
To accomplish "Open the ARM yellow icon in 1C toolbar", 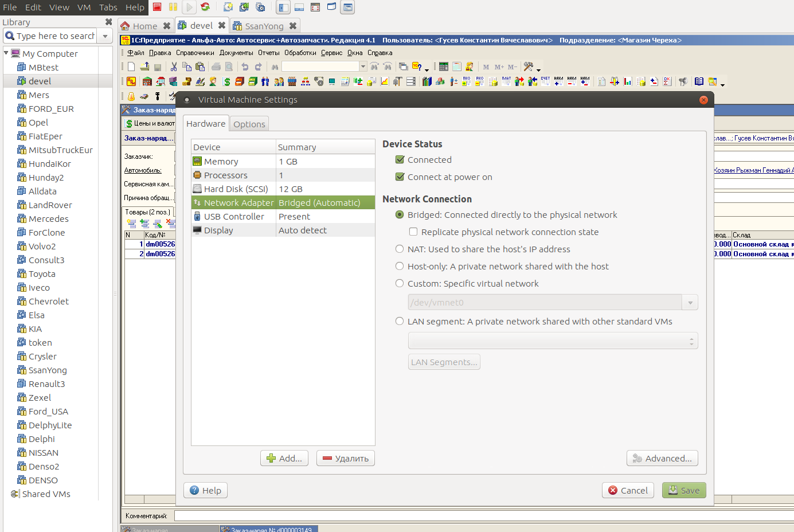I will (131, 81).
